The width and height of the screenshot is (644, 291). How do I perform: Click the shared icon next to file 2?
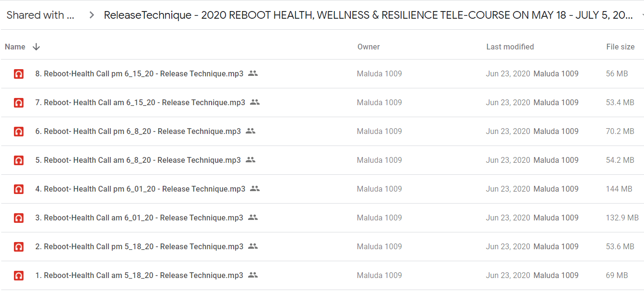click(253, 246)
